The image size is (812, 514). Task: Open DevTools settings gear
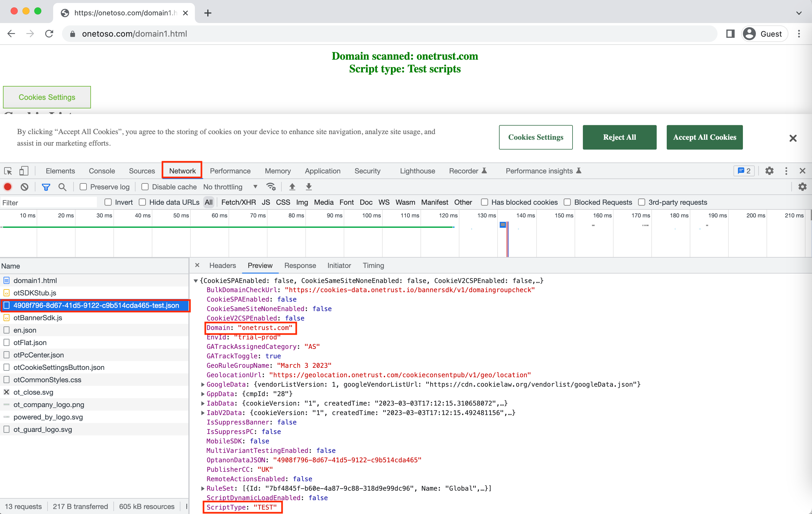769,171
